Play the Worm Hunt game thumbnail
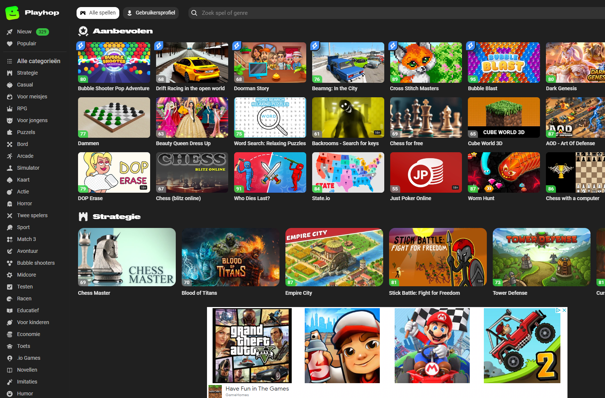605x398 pixels. 504,172
